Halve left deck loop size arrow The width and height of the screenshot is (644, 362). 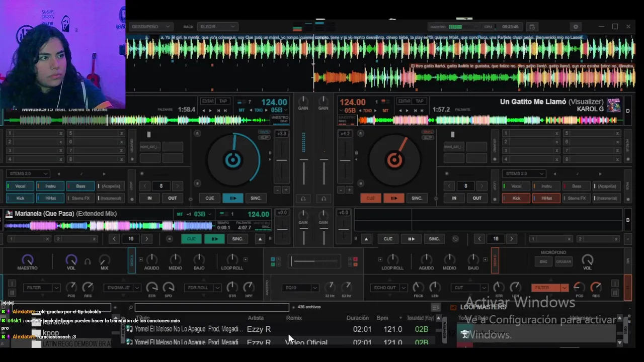tap(145, 186)
